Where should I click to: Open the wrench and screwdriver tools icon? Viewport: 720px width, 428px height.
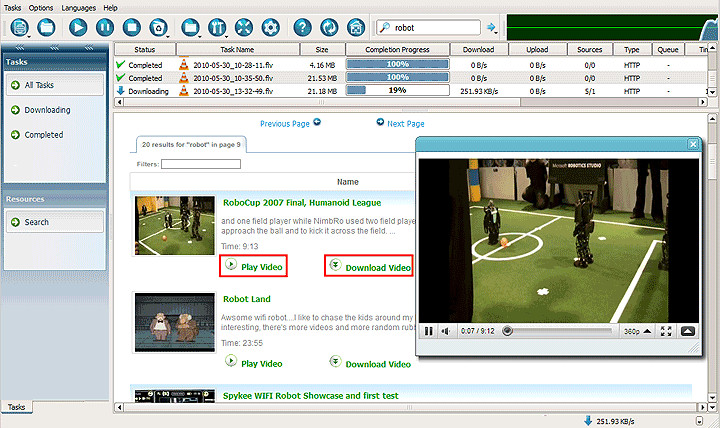point(217,28)
